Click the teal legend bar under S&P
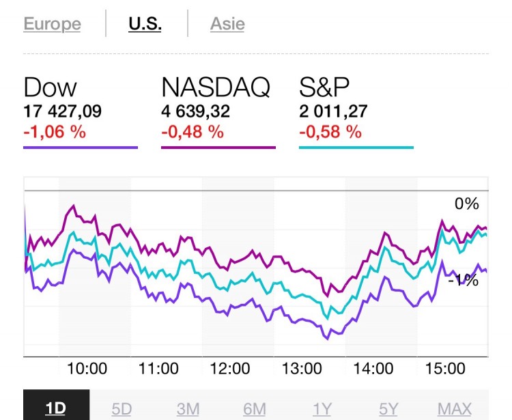 click(x=356, y=147)
